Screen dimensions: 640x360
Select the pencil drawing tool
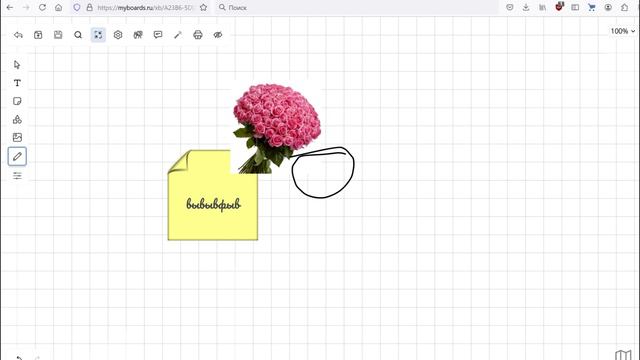point(17,156)
